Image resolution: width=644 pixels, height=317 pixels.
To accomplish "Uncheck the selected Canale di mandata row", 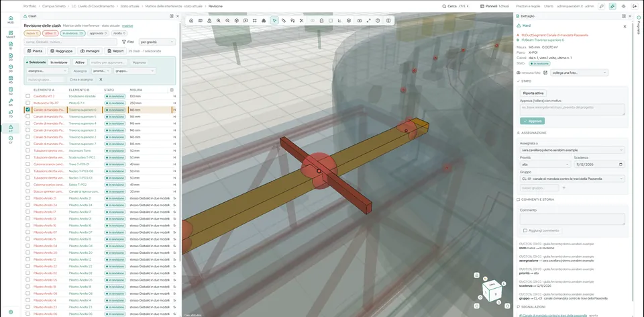I will (x=28, y=109).
